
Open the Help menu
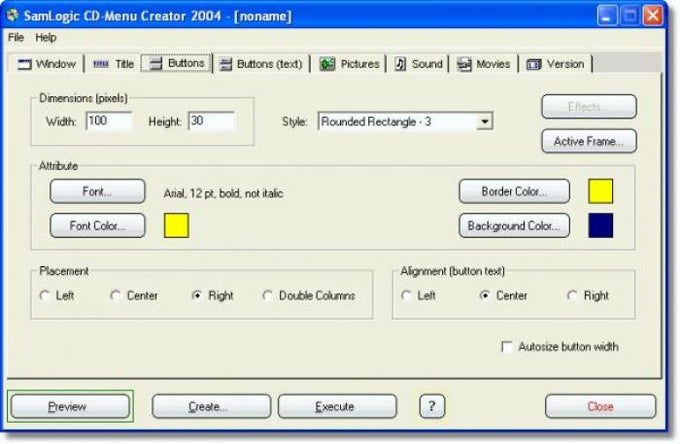coord(46,37)
